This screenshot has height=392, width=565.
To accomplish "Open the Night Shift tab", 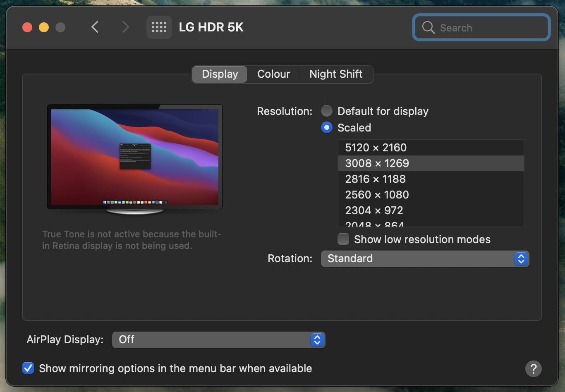I will [336, 74].
